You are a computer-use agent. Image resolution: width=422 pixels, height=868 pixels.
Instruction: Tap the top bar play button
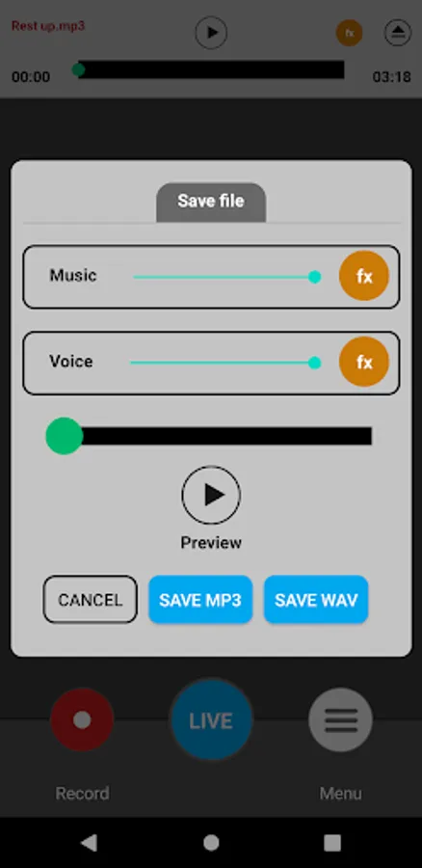(211, 33)
